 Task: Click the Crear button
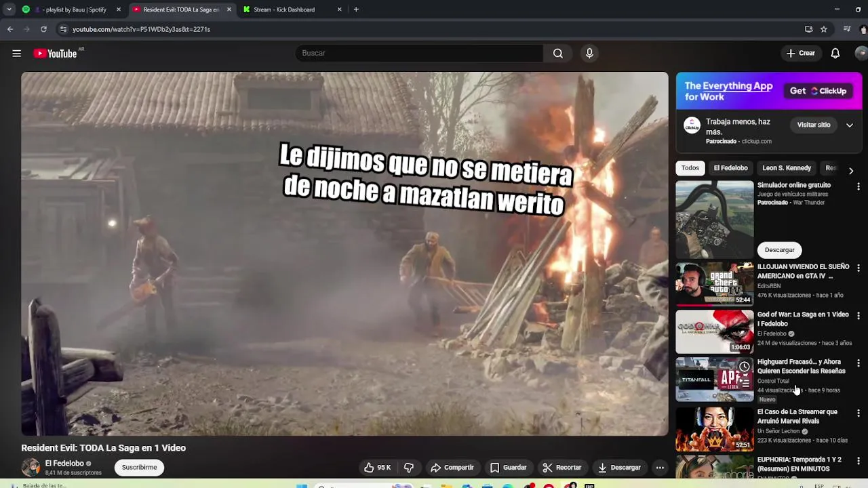coord(801,54)
